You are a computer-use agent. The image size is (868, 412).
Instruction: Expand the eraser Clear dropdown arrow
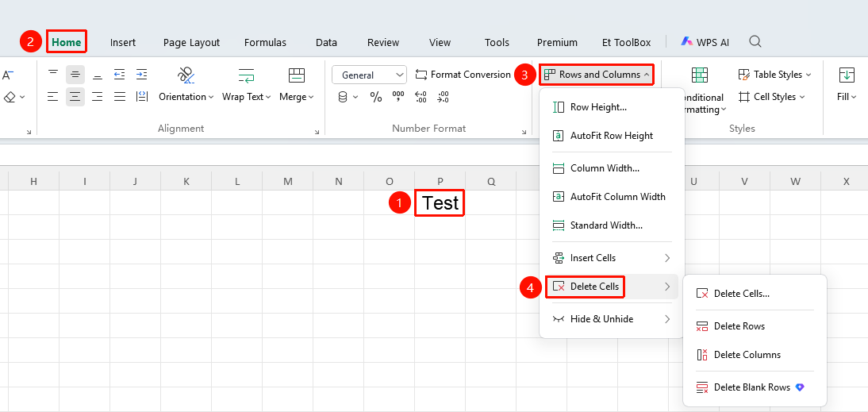(22, 98)
